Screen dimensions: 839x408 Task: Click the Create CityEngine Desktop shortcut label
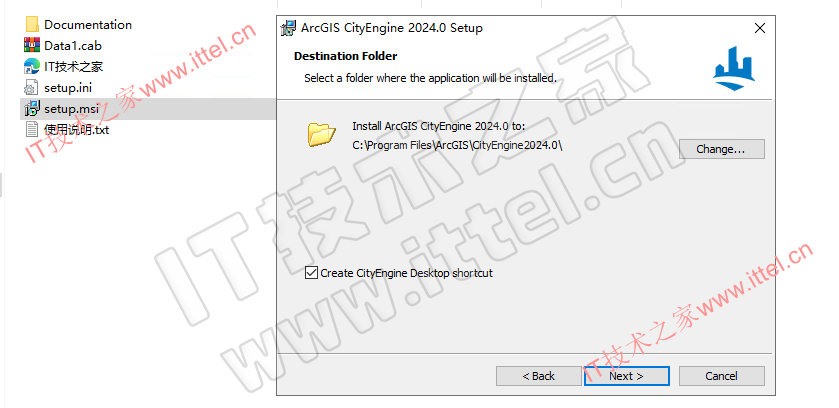coord(407,273)
